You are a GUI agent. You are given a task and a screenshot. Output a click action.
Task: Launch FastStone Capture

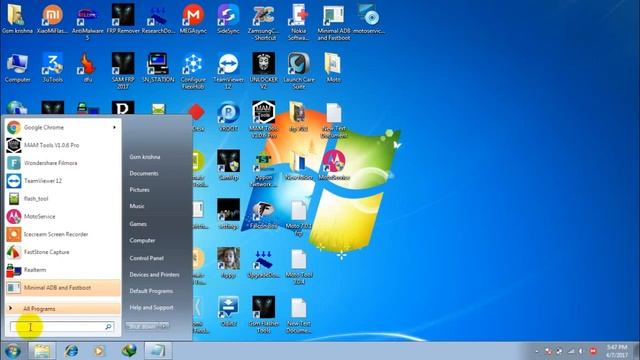(x=63, y=252)
